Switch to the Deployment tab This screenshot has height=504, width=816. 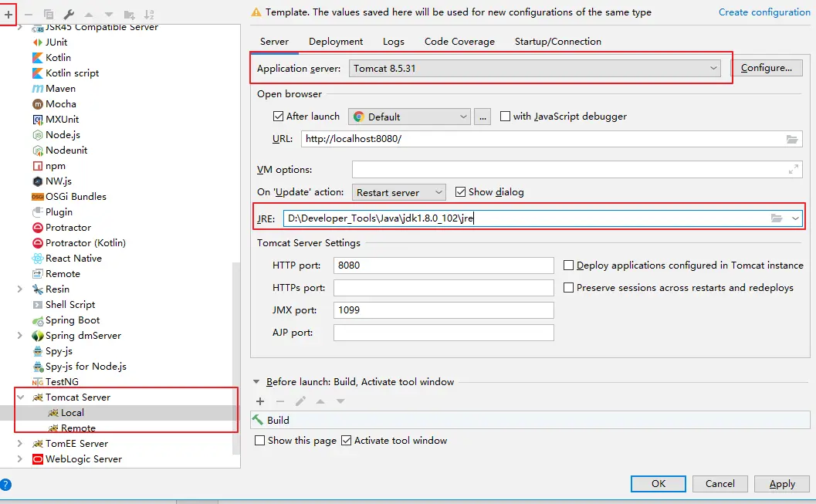pyautogui.click(x=336, y=42)
